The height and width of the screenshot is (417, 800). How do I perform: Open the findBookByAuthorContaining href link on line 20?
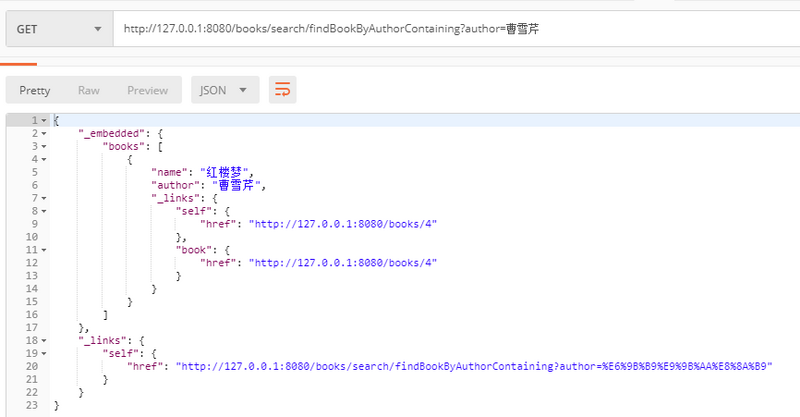pyautogui.click(x=474, y=366)
